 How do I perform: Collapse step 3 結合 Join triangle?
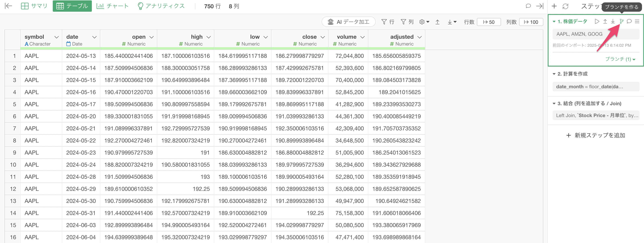[x=554, y=103]
